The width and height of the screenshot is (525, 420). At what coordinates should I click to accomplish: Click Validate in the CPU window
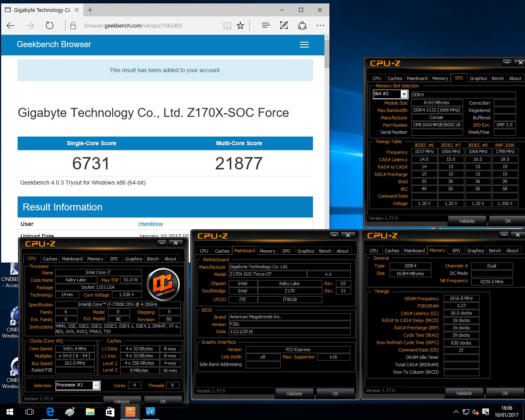[x=122, y=401]
